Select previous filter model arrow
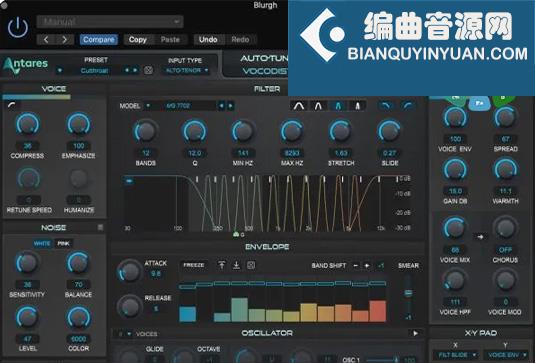The height and width of the screenshot is (363, 535). pos(221,106)
